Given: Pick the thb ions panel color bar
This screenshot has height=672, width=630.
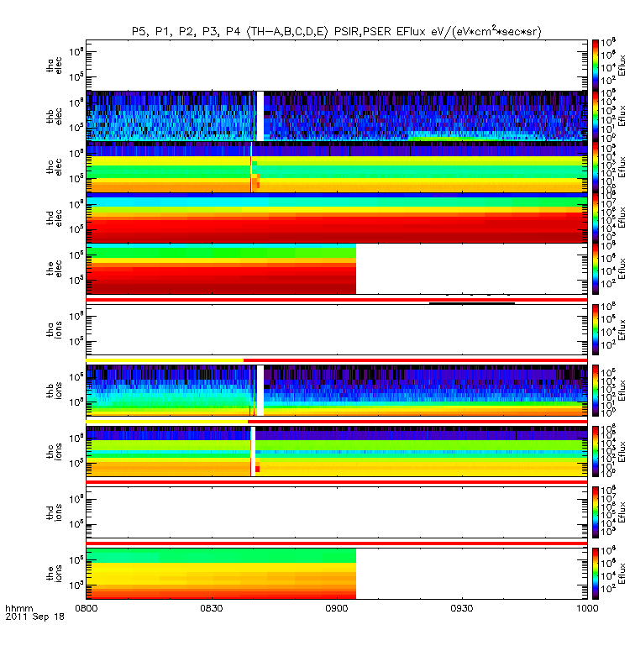Looking at the screenshot, I should tap(596, 391).
